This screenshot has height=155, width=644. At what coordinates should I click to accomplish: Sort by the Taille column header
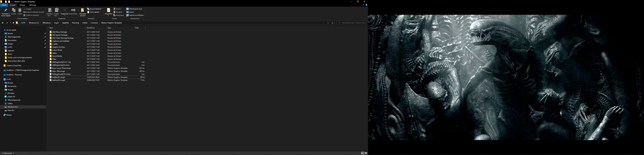coord(140,28)
